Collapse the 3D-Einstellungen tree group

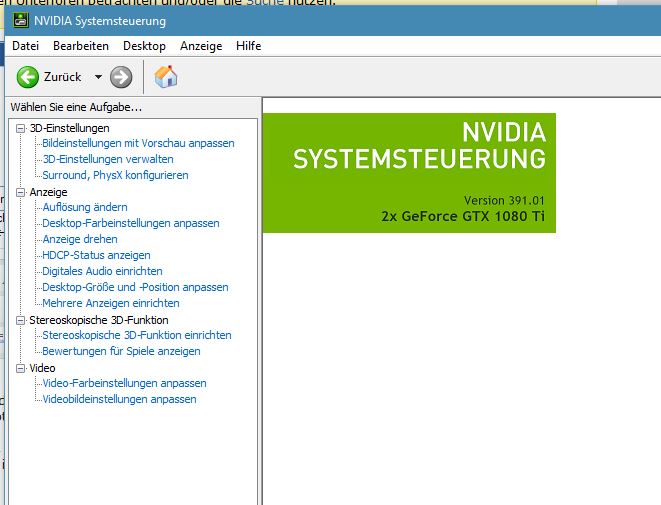20,128
